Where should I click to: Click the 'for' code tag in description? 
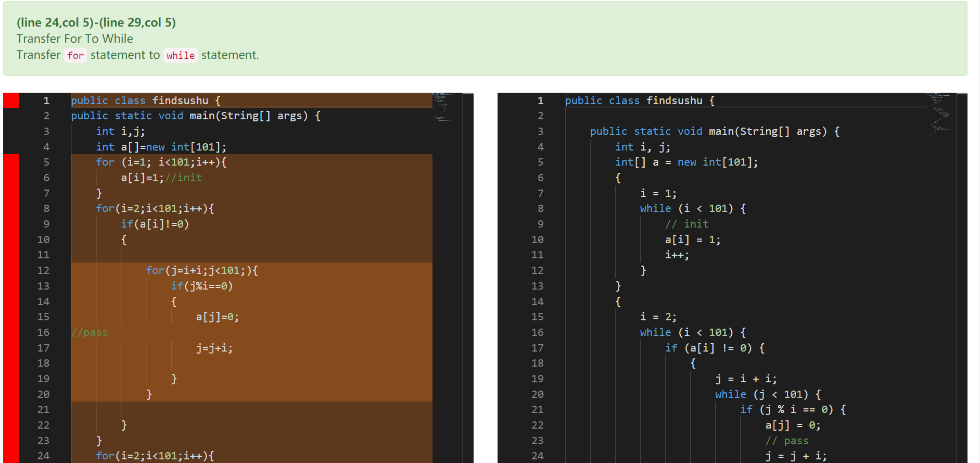75,55
